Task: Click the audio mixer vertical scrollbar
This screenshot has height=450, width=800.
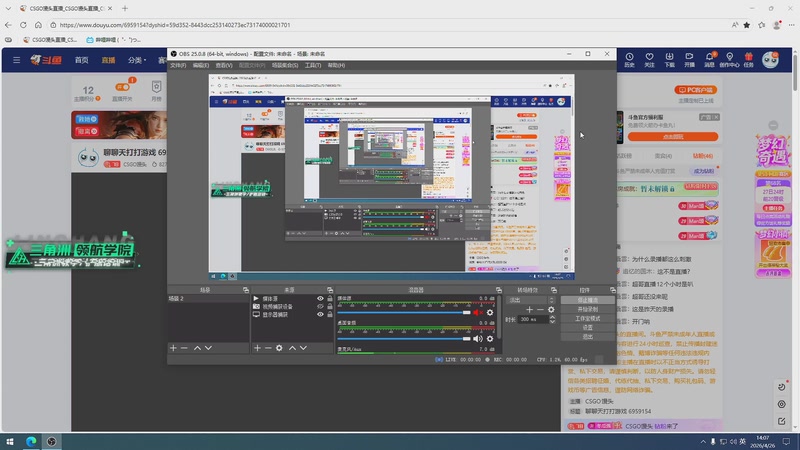Action: (499, 316)
